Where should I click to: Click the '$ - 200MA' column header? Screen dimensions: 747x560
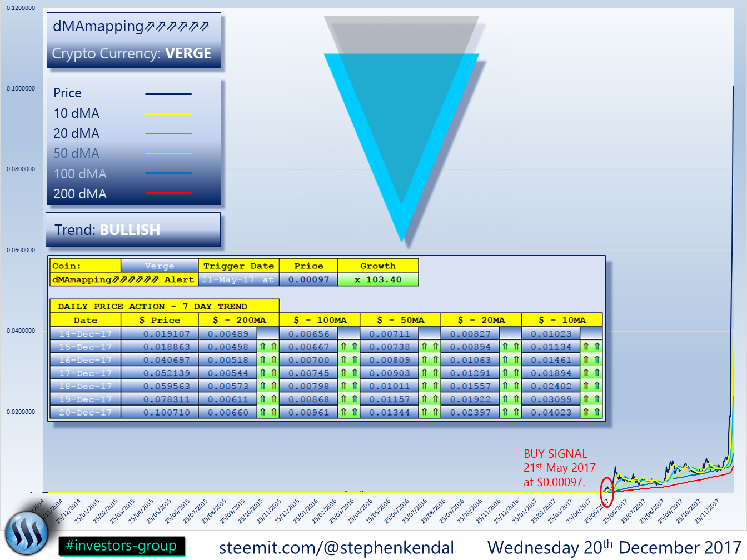pyautogui.click(x=239, y=320)
